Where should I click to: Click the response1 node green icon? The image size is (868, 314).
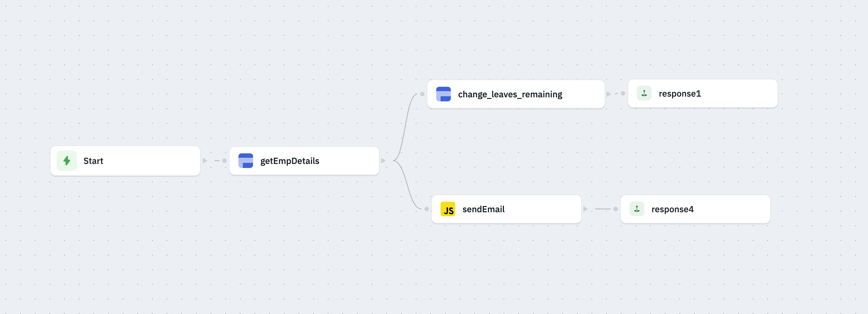(x=644, y=93)
